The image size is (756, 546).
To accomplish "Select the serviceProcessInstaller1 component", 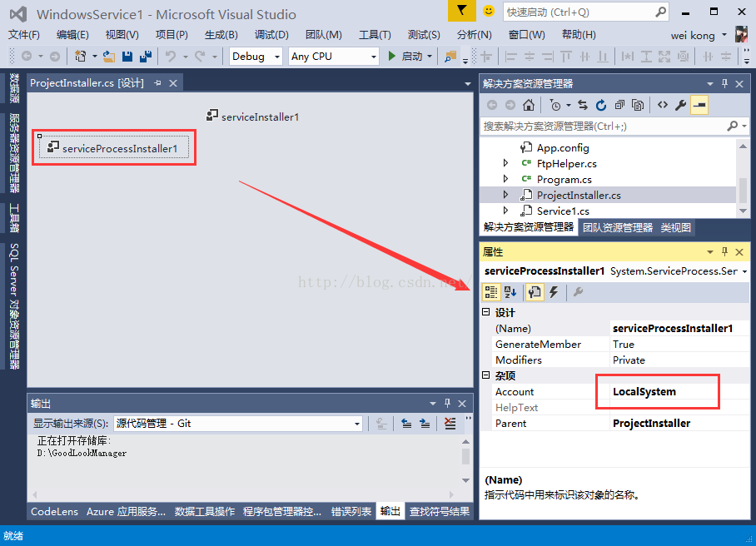I will pyautogui.click(x=114, y=147).
